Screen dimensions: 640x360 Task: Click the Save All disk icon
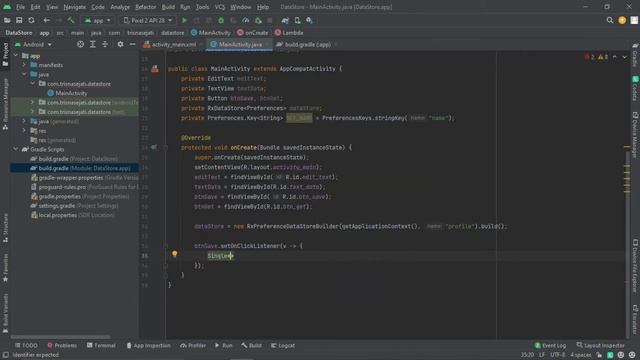(19, 20)
